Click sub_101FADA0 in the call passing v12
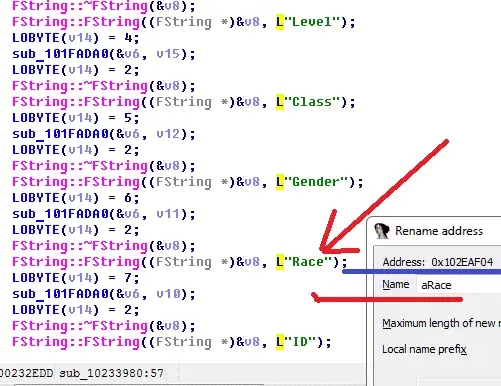This screenshot has height=386, width=501. tap(60, 134)
